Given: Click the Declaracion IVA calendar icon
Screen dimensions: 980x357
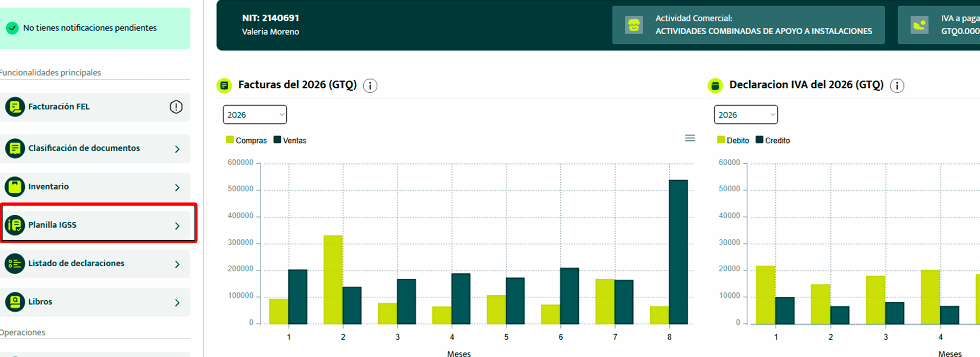Looking at the screenshot, I should point(715,86).
